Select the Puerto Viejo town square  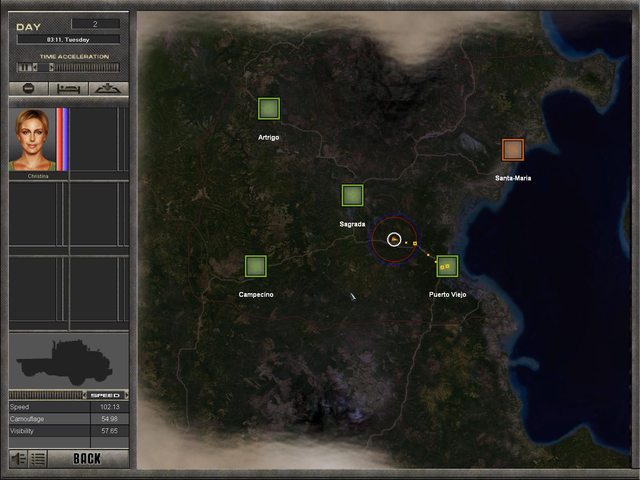(x=447, y=266)
